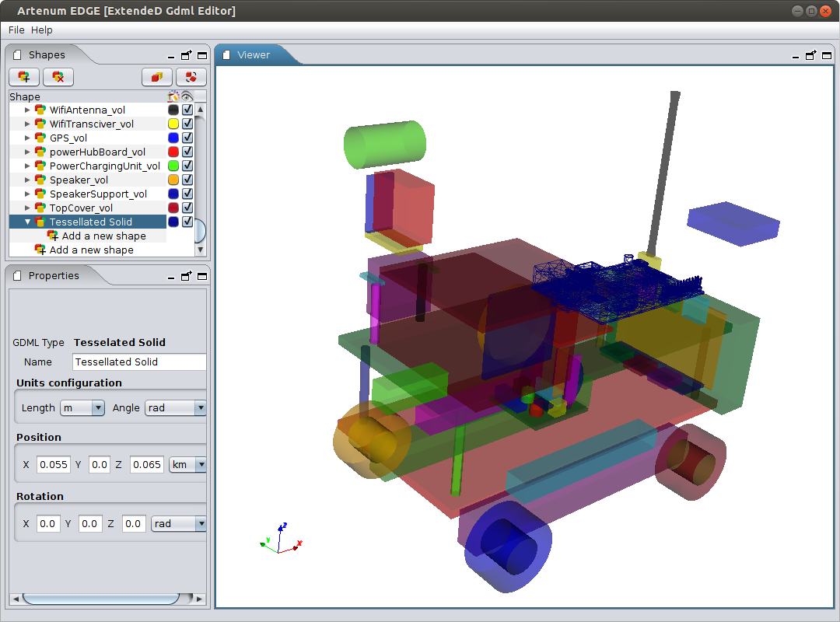Click the XYZ axes gizmo in the viewer
Image resolution: width=840 pixels, height=622 pixels.
pyautogui.click(x=282, y=539)
